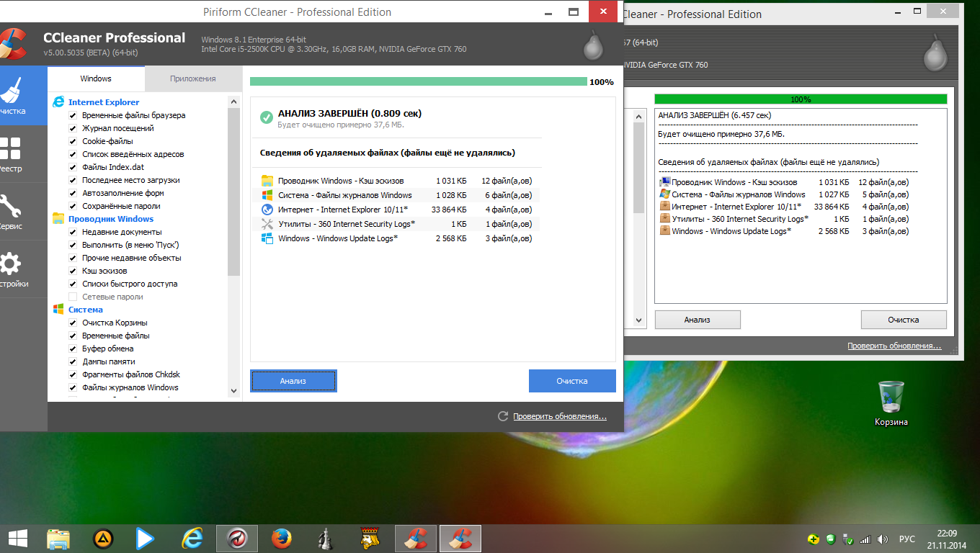
Task: Open the AIMP player taskbar icon
Action: point(103,539)
